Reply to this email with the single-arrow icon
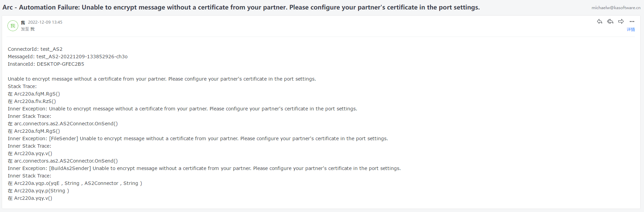 click(x=599, y=21)
